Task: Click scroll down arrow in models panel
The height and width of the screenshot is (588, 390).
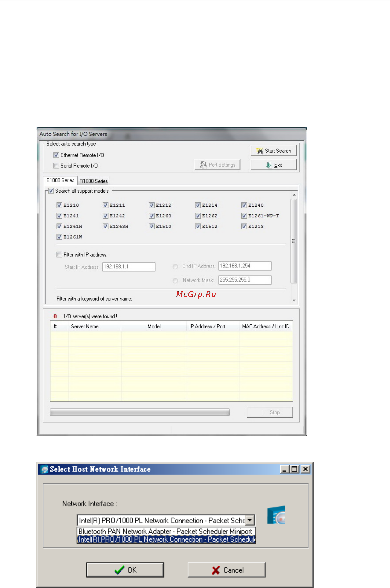Action: (x=294, y=300)
